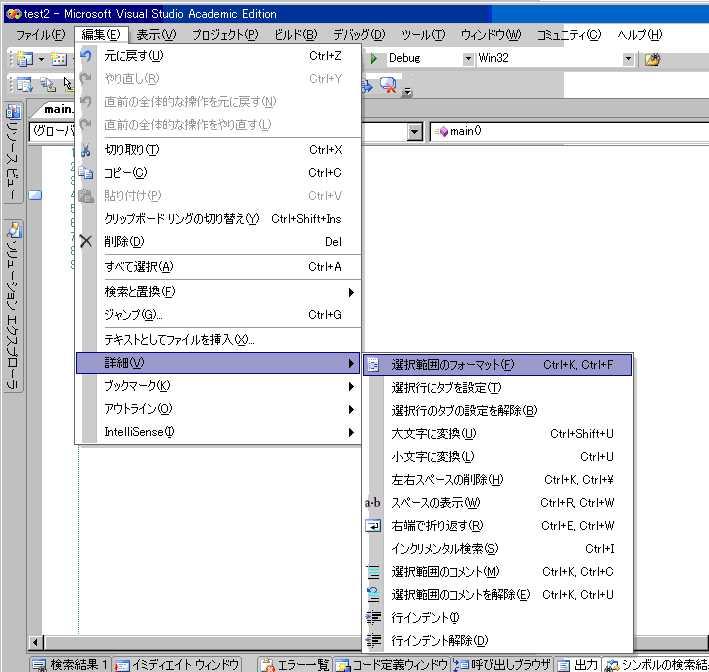Choose すべて選択 in the Edit menu
The width and height of the screenshot is (709, 672).
point(218,267)
